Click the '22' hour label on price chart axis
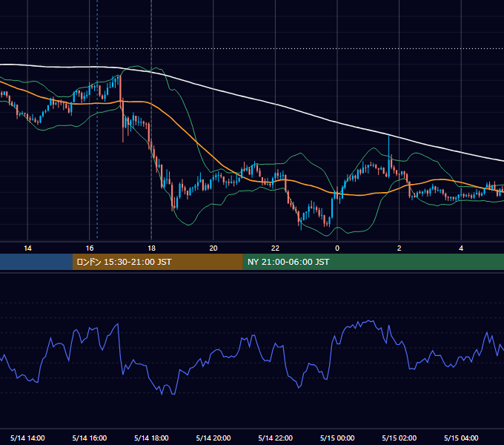 pos(275,248)
